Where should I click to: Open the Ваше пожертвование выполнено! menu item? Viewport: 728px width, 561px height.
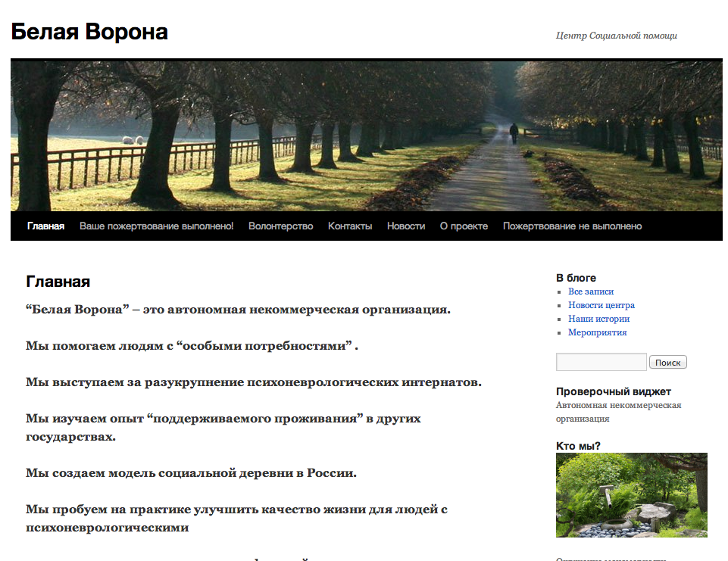[x=156, y=226]
